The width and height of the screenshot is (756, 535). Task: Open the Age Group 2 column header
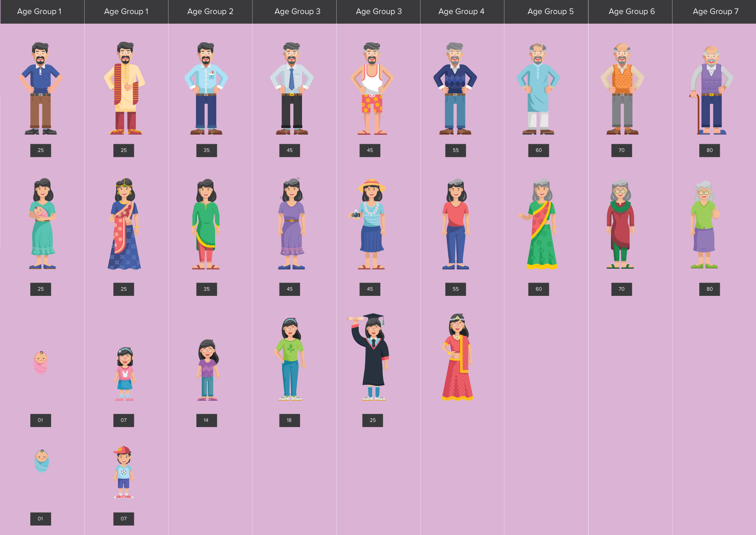(210, 11)
